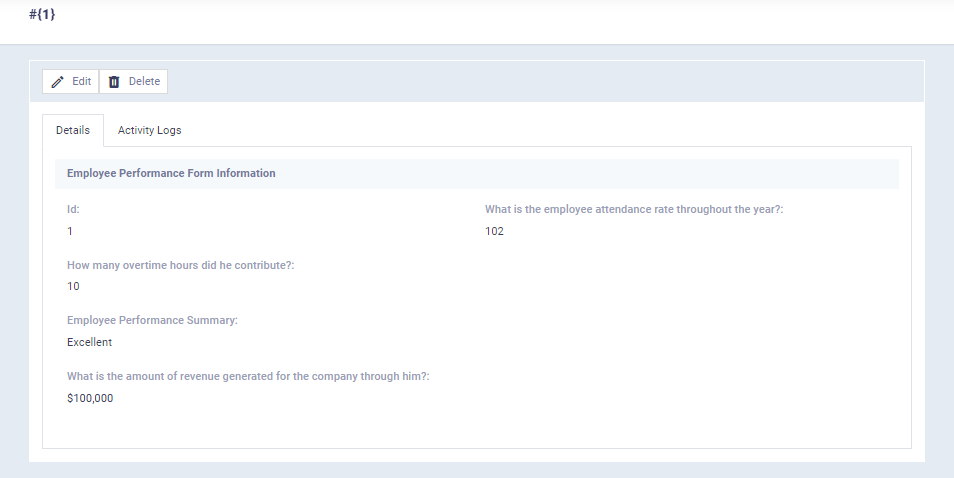This screenshot has width=954, height=478.
Task: Select the overtime hours value 10
Action: click(x=73, y=286)
